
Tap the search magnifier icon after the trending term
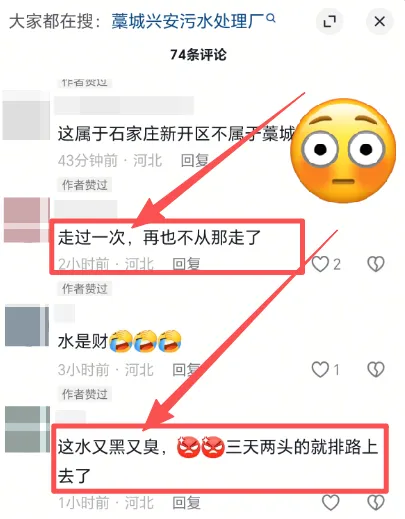(x=271, y=18)
